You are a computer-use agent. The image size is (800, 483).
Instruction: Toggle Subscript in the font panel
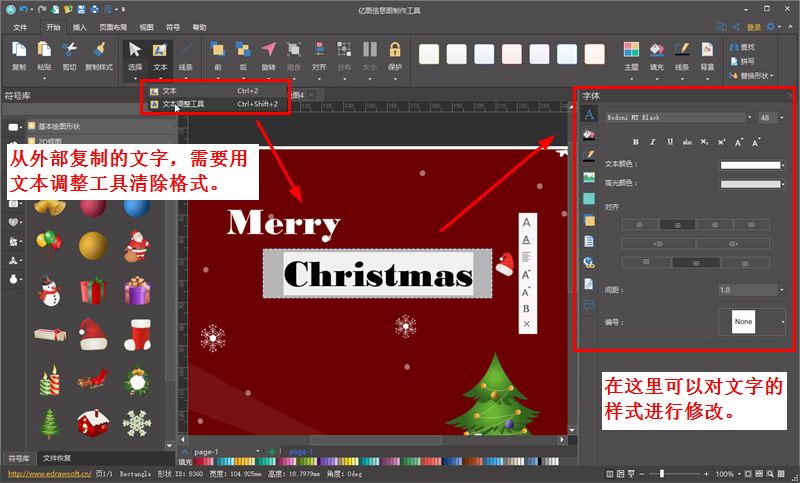pos(704,142)
